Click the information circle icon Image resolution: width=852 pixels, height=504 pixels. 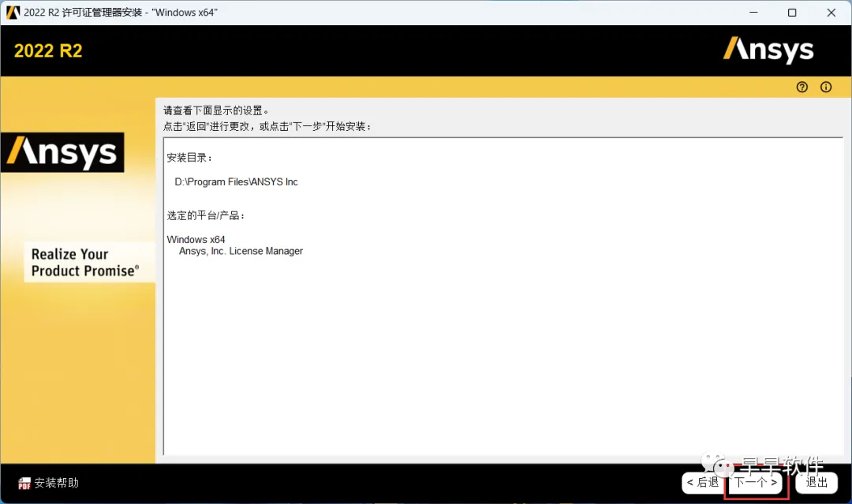(x=826, y=87)
